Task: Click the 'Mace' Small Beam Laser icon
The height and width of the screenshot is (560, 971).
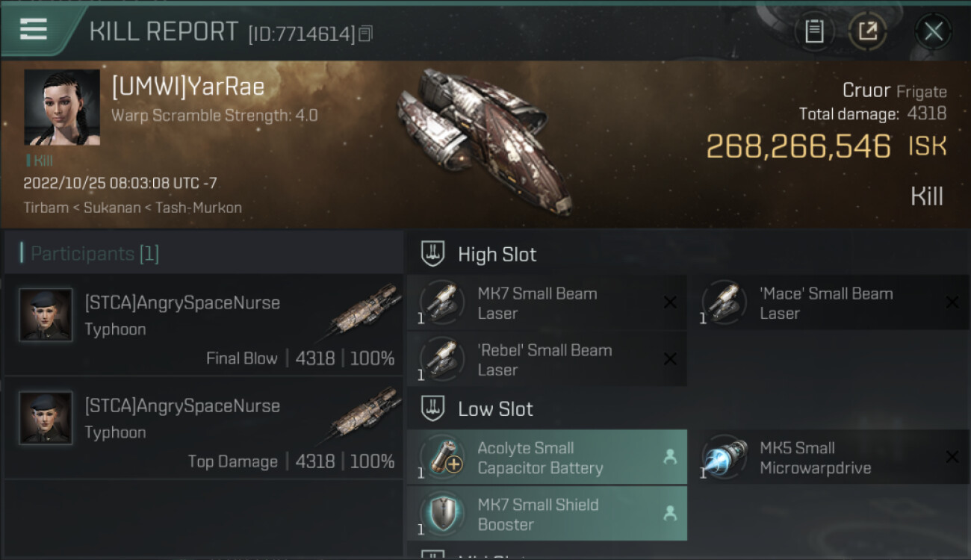Action: [x=725, y=302]
